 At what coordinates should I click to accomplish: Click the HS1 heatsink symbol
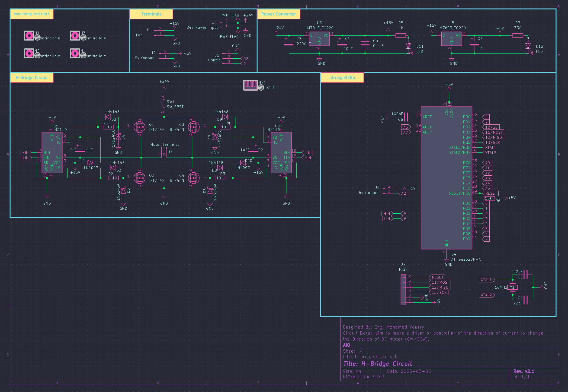pos(250,85)
